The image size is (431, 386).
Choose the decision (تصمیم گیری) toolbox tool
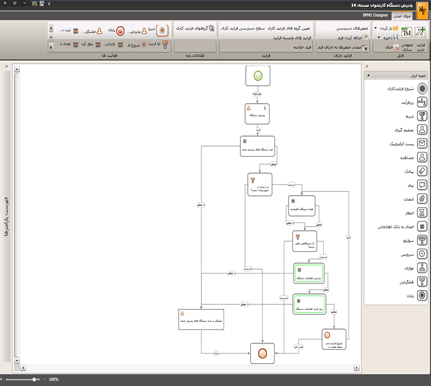point(422,130)
